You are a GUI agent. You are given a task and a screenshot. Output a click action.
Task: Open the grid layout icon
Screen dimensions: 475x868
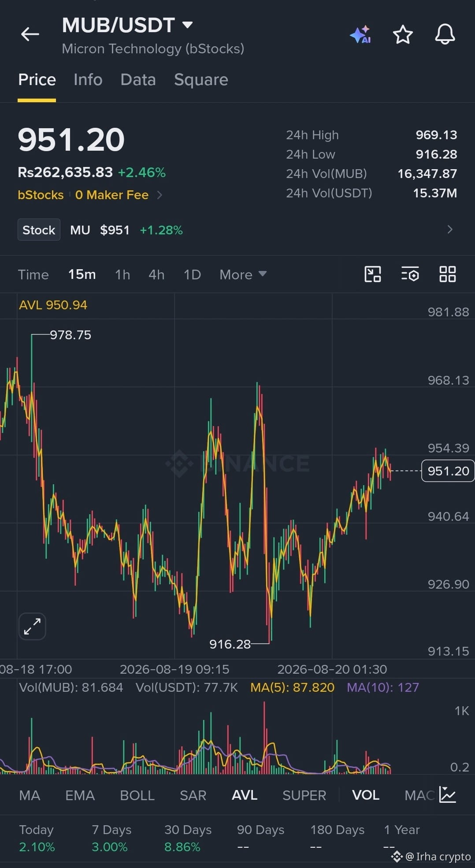(x=447, y=274)
